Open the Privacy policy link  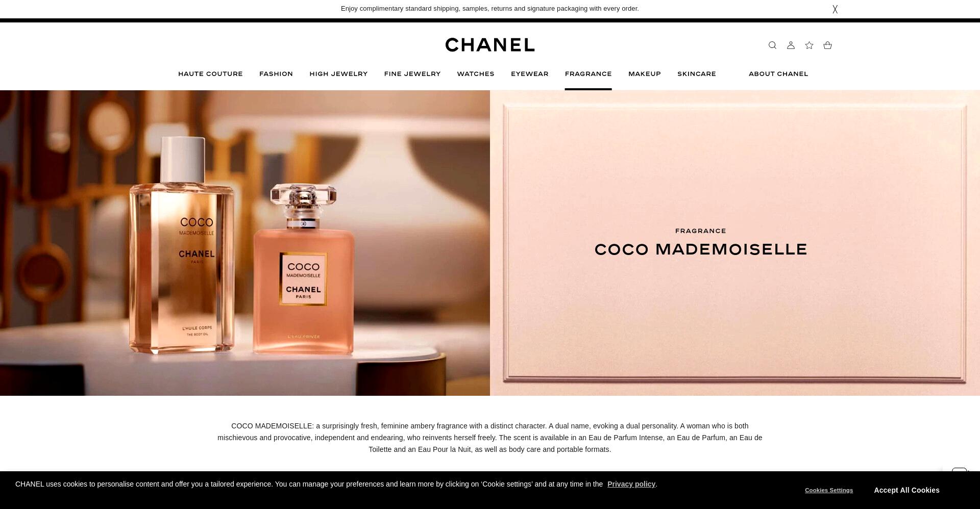click(x=631, y=484)
